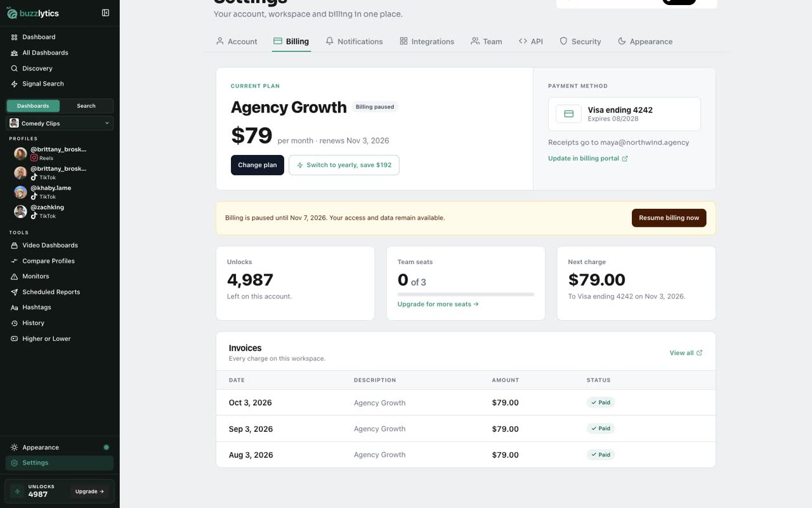This screenshot has width=812, height=508.
Task: Click Upgrade for more seats link
Action: 438,304
